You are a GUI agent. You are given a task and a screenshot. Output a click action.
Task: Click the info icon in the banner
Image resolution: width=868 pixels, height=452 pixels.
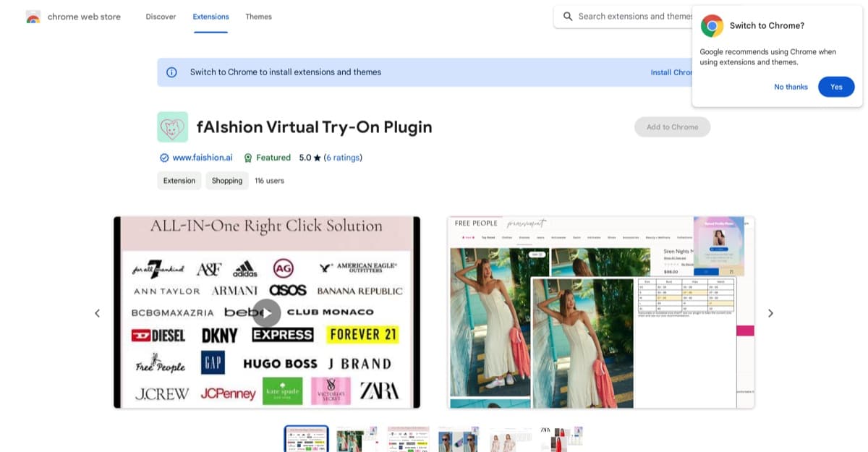171,72
